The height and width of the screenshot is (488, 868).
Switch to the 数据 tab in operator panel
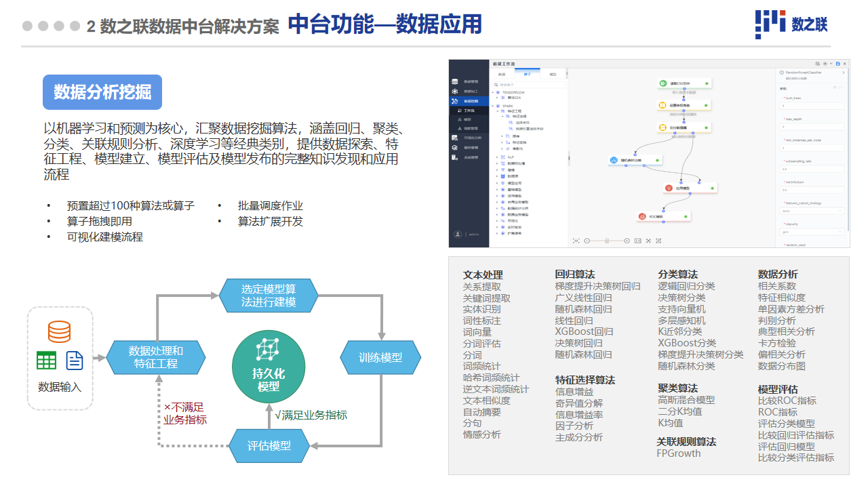coord(502,74)
